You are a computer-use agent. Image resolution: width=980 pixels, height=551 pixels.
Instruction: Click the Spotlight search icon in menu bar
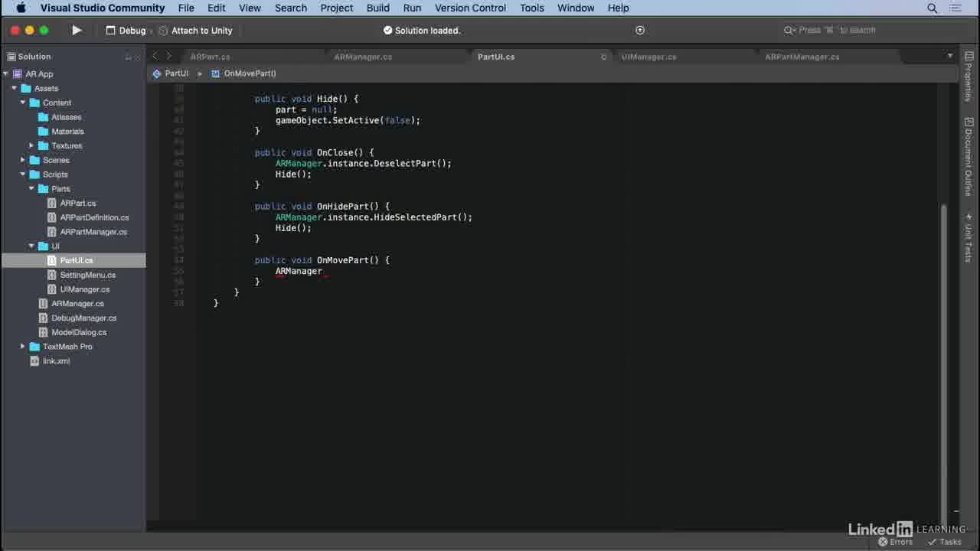click(933, 8)
